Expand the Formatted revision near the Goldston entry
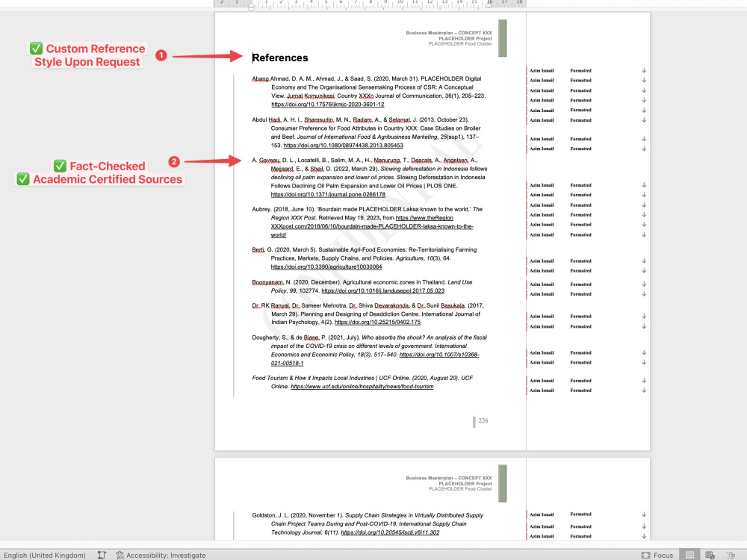The height and width of the screenshot is (560, 747). coord(643,514)
